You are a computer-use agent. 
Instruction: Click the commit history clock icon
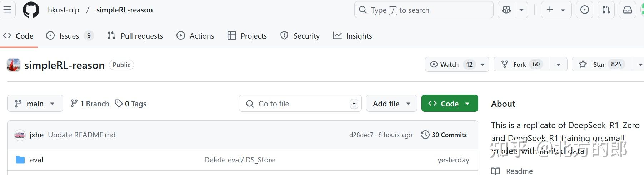click(425, 135)
